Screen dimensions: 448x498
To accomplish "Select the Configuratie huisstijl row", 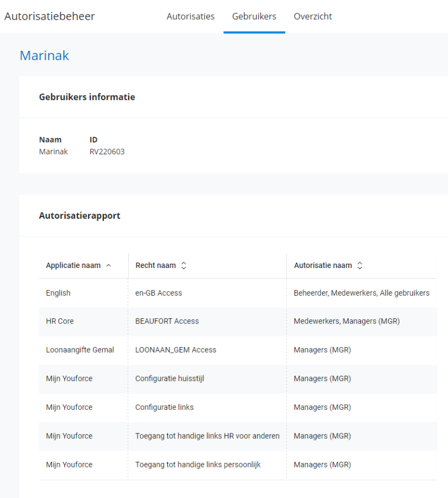I will 169,379.
